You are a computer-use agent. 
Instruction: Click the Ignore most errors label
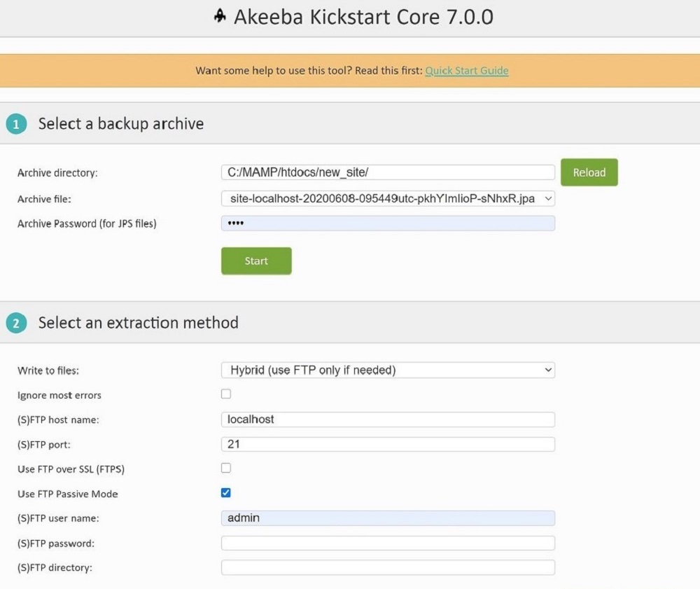(59, 395)
